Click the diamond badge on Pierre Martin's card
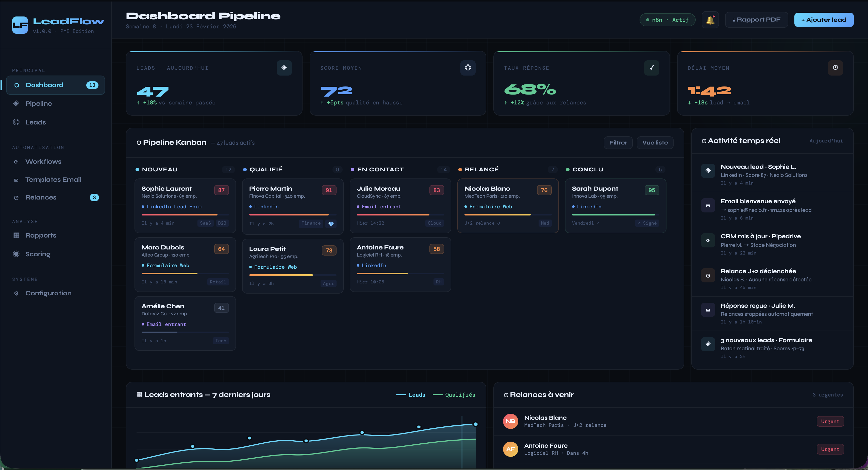Screen dimensions: 868x470 click(331, 224)
